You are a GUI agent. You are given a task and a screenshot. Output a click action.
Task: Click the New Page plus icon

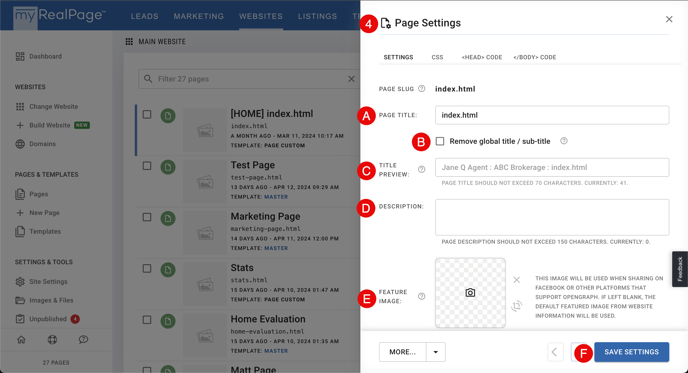coord(20,213)
